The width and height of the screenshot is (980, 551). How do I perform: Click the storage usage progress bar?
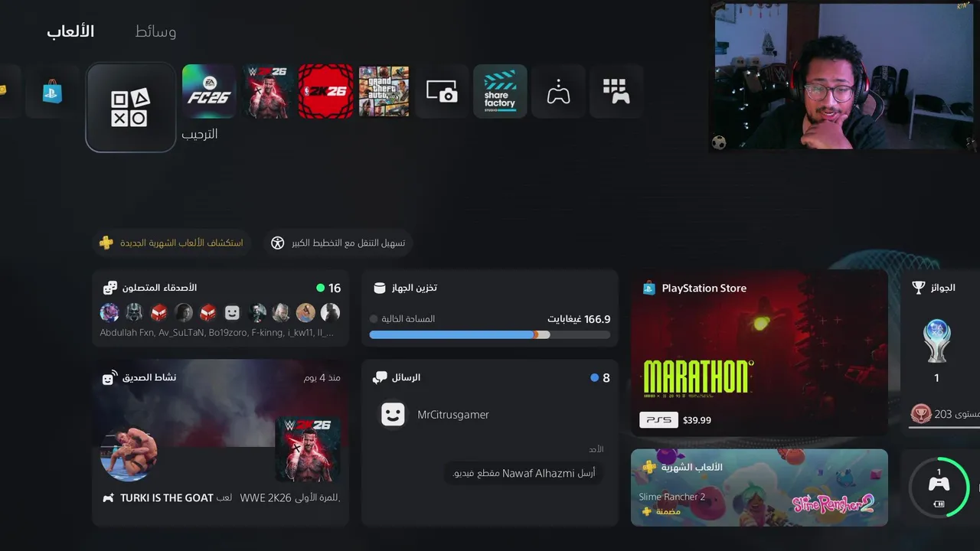(x=490, y=334)
